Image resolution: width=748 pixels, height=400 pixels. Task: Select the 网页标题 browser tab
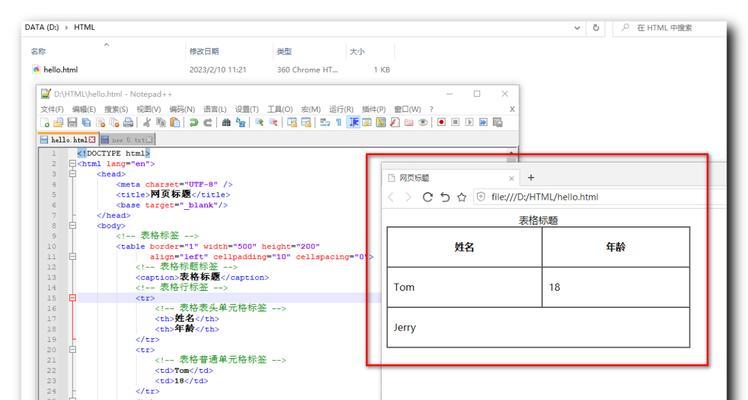coord(449,178)
